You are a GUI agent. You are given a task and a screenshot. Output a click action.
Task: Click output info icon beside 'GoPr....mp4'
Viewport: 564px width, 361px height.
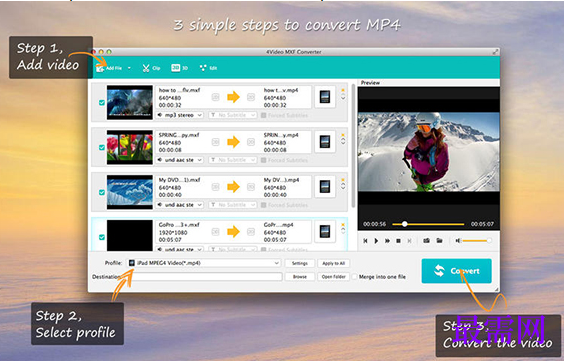pos(251,232)
